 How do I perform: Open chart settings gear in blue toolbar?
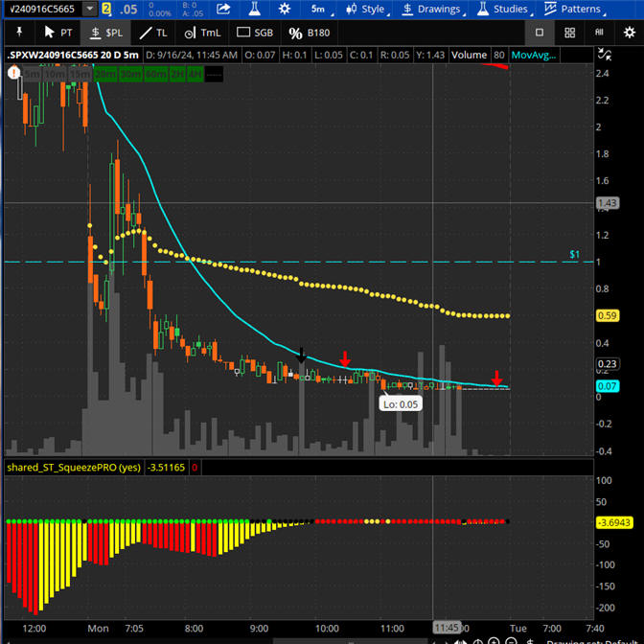coord(285,9)
